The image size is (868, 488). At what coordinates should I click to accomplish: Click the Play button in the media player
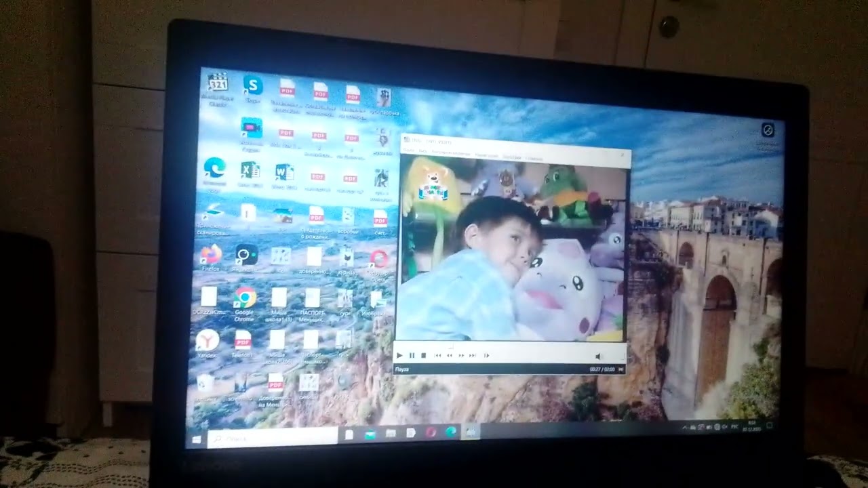pyautogui.click(x=399, y=355)
